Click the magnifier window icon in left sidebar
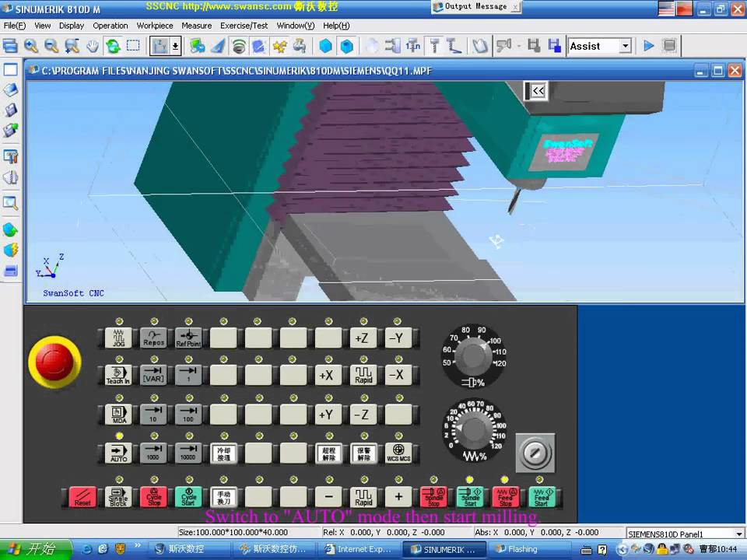The image size is (747, 560). click(x=10, y=203)
